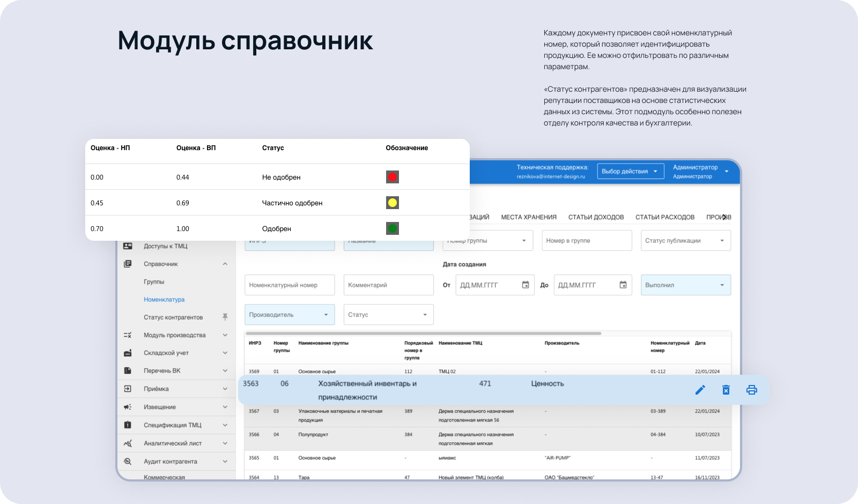The width and height of the screenshot is (858, 504).
Task: Click the pin icon beside Статус контрагентов
Action: [225, 317]
